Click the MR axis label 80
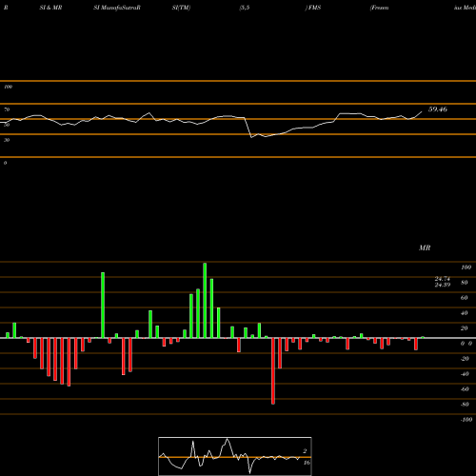476x476 pixels. 465,283
